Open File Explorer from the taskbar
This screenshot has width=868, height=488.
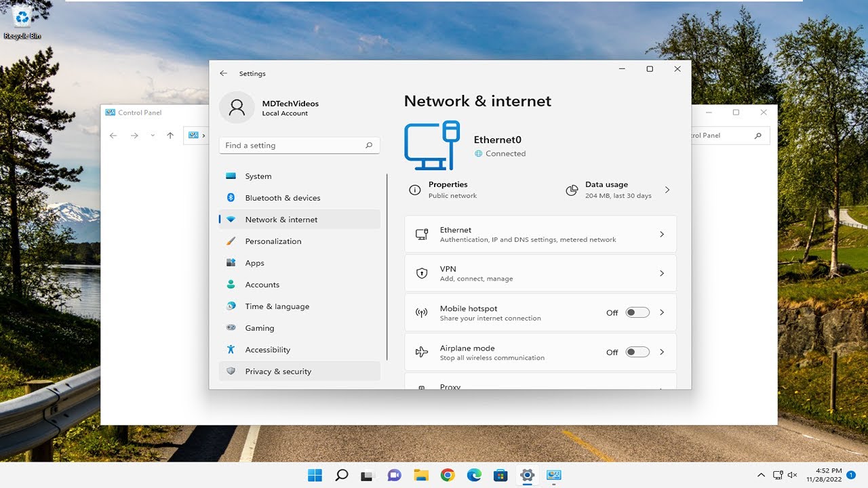[421, 475]
